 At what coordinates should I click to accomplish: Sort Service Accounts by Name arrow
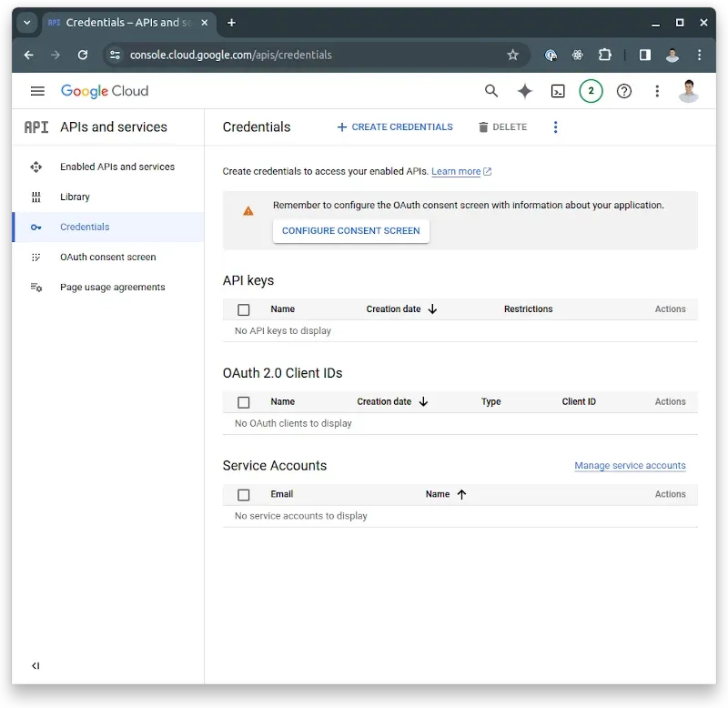click(x=461, y=494)
